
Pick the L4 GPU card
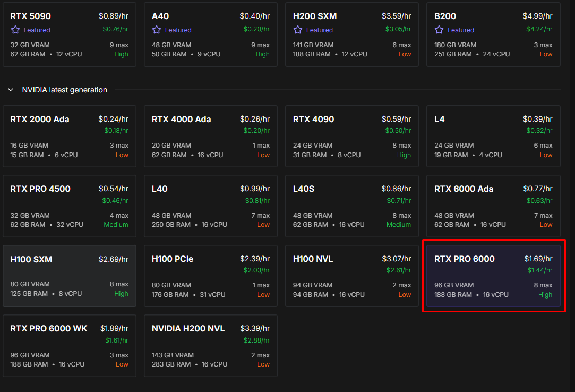[x=493, y=137]
